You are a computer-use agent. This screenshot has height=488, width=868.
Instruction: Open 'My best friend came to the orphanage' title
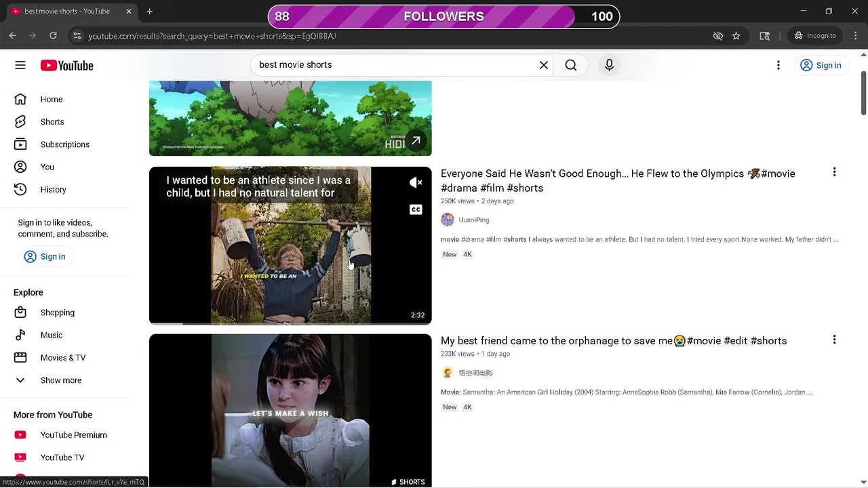click(614, 341)
